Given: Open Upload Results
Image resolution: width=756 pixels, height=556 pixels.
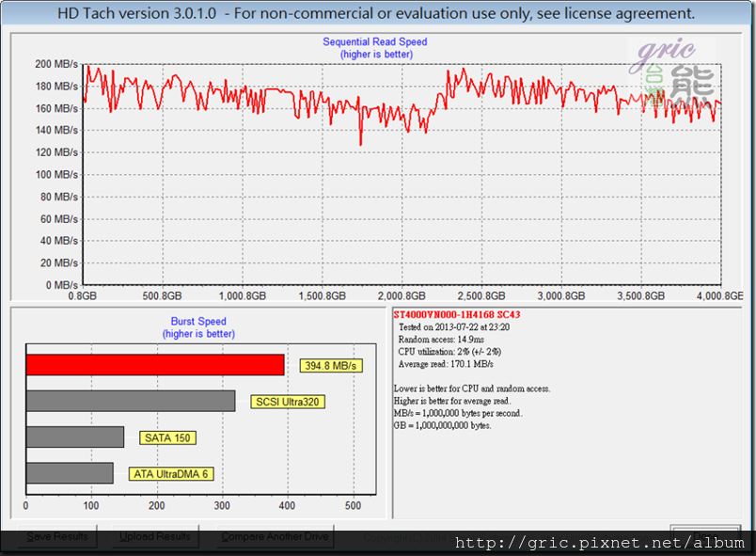Looking at the screenshot, I should coord(155,536).
